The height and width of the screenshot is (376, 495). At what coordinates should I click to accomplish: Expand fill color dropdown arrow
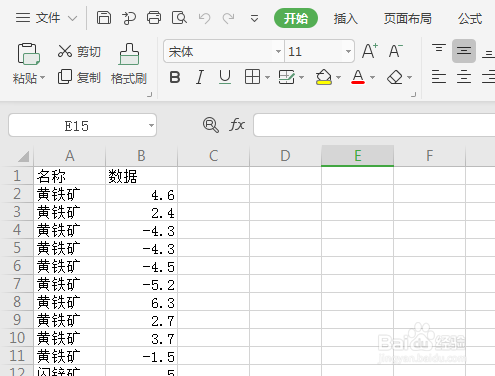(339, 78)
